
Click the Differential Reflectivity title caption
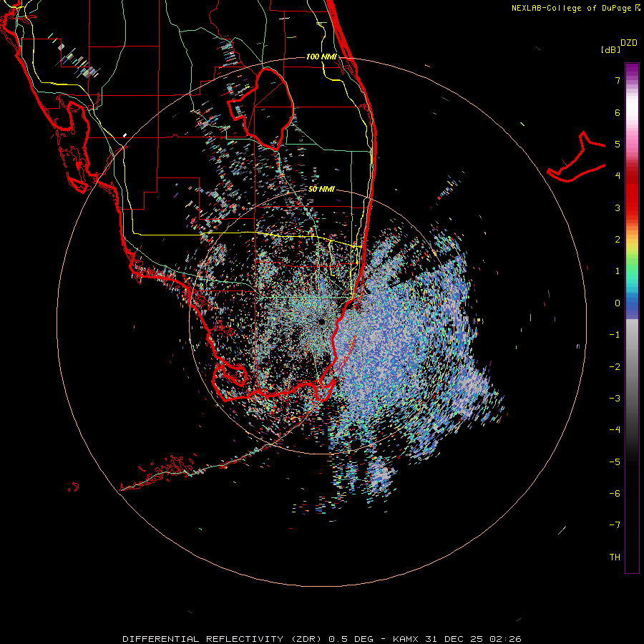click(322, 639)
